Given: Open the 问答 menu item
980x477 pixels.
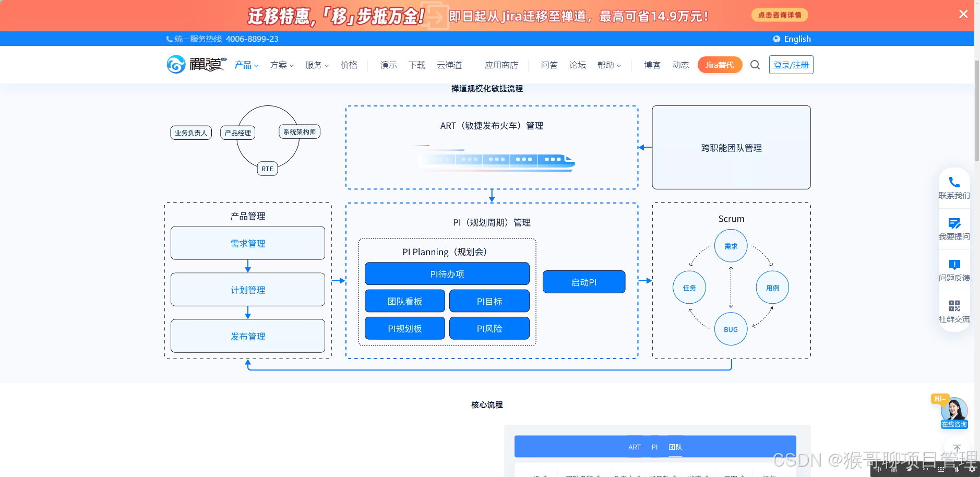Looking at the screenshot, I should coord(549,65).
